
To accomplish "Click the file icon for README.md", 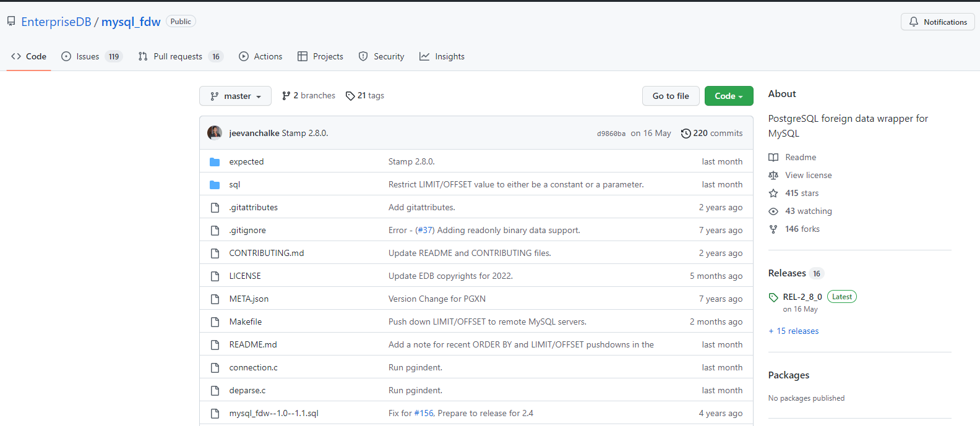I will pos(215,345).
